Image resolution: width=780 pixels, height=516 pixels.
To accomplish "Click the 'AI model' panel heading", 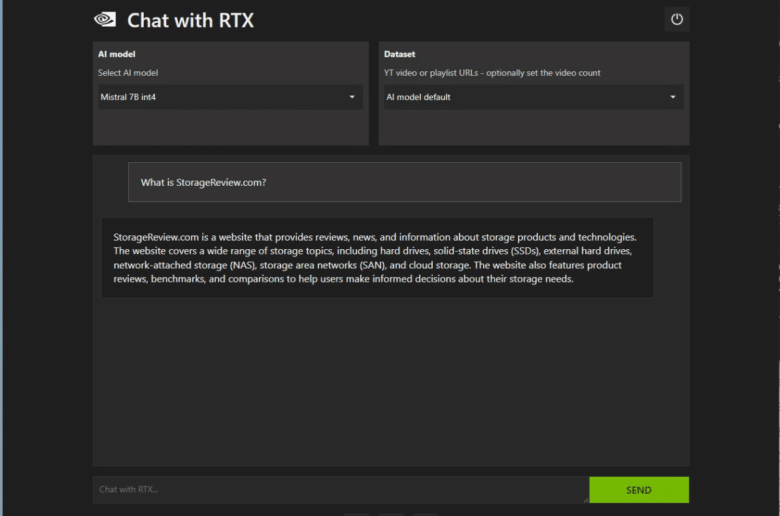I will click(x=116, y=54).
